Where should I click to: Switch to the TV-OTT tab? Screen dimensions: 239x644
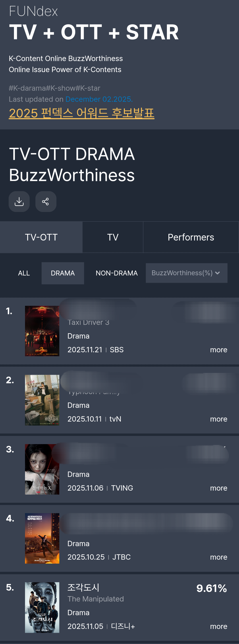[41, 237]
